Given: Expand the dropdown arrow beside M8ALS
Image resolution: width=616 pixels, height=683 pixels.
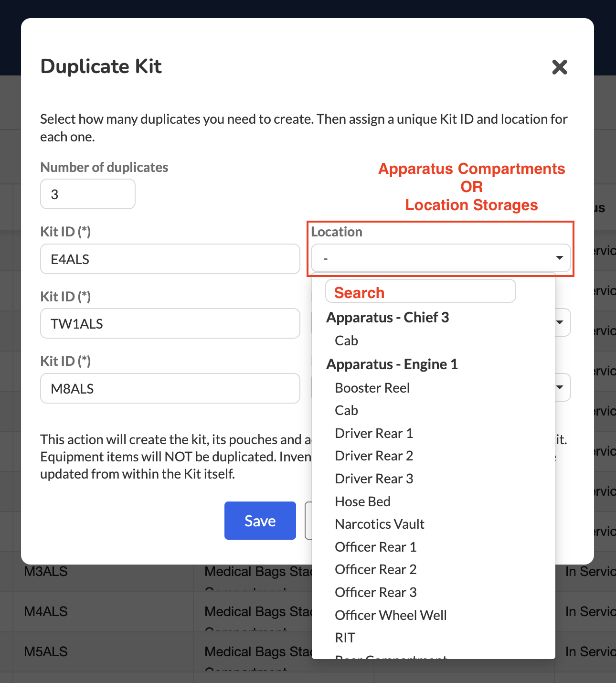Looking at the screenshot, I should pos(560,387).
